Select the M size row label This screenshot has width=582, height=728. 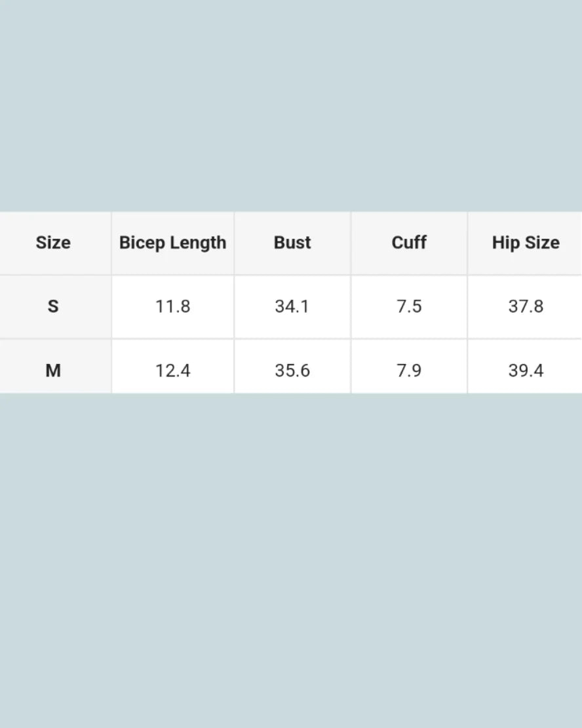click(x=53, y=371)
